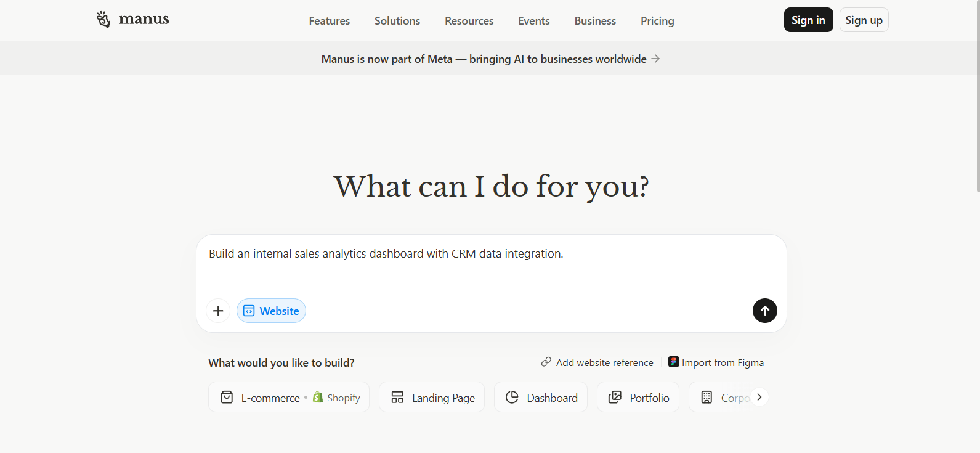This screenshot has height=453, width=980.
Task: Click the Sign in button
Action: click(x=808, y=20)
